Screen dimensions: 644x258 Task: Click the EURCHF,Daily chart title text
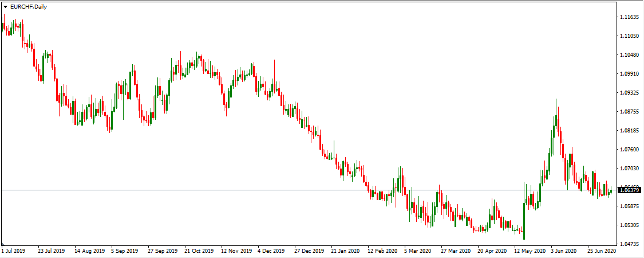[28, 7]
